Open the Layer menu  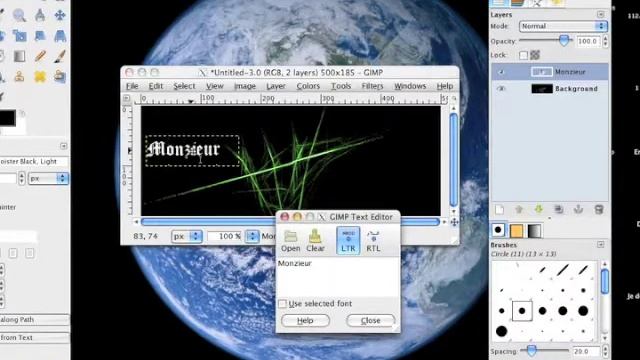276,86
